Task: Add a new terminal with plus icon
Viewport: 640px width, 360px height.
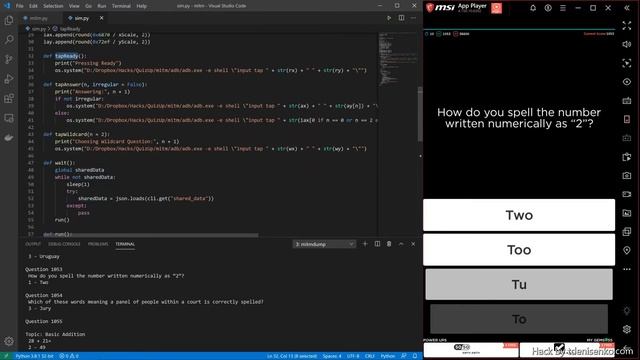Action: click(365, 244)
